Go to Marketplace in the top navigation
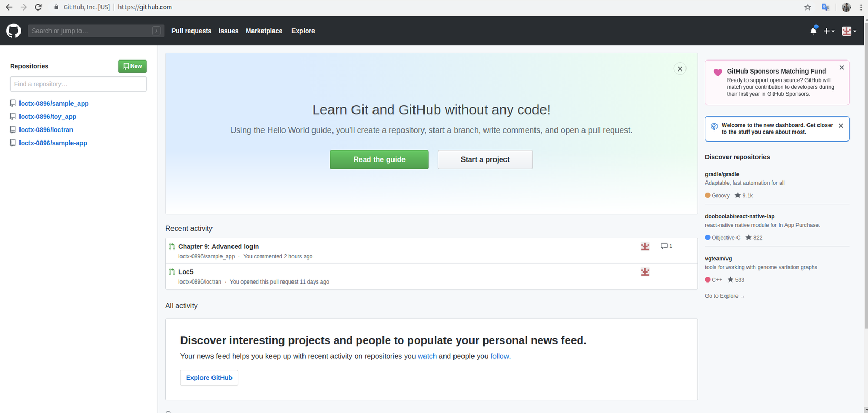The height and width of the screenshot is (413, 868). click(264, 31)
